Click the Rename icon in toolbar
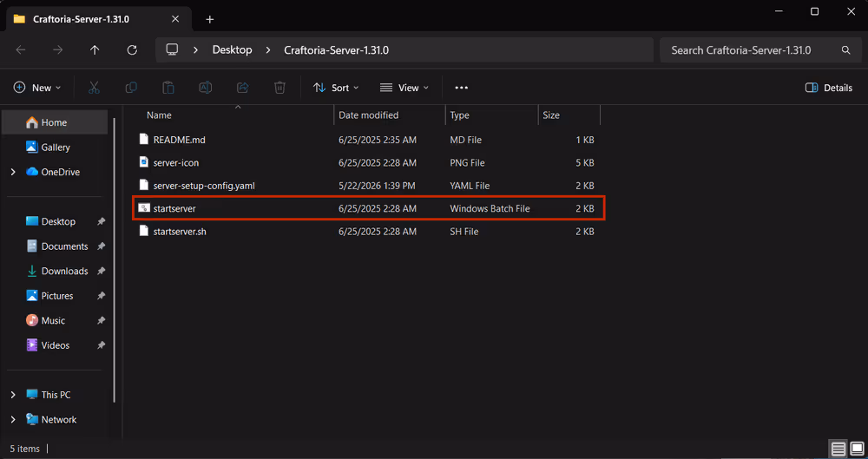The image size is (868, 459). click(206, 88)
